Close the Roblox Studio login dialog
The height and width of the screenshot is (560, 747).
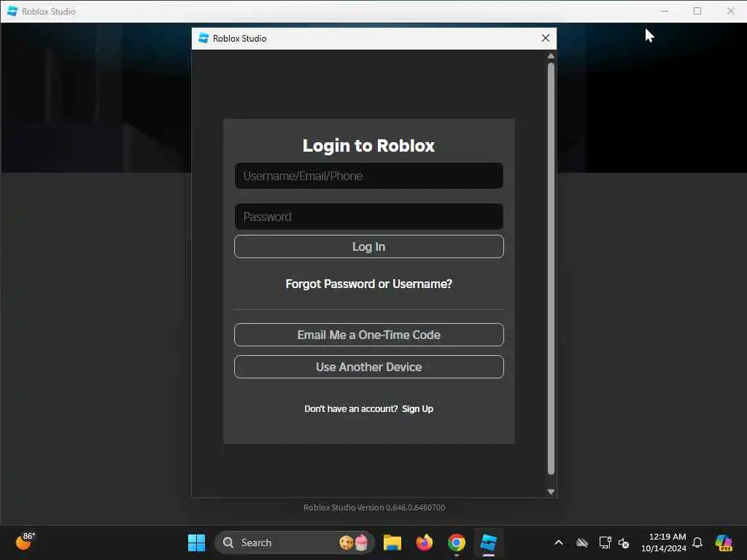point(546,38)
